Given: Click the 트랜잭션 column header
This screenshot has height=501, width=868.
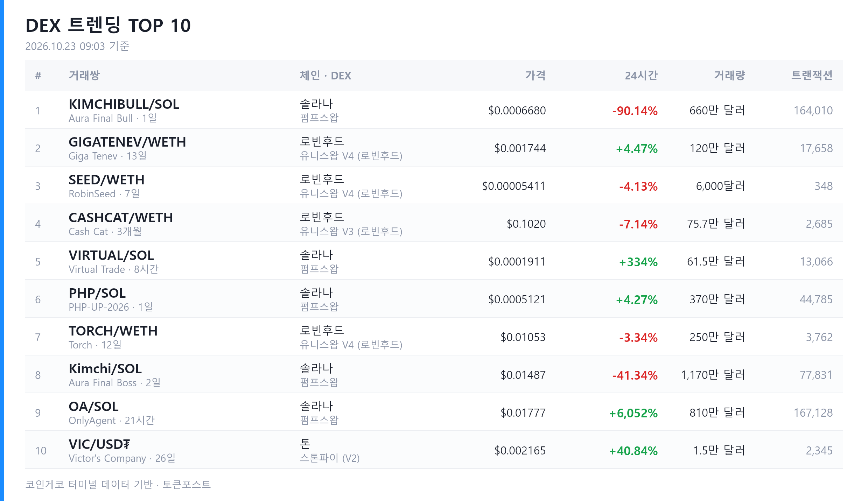Looking at the screenshot, I should pos(812,75).
